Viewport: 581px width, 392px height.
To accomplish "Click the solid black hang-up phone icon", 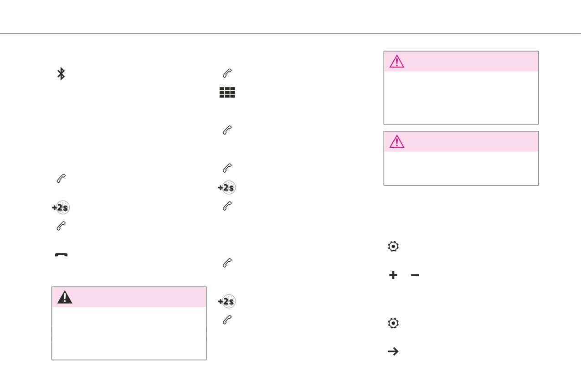I will coord(61,255).
